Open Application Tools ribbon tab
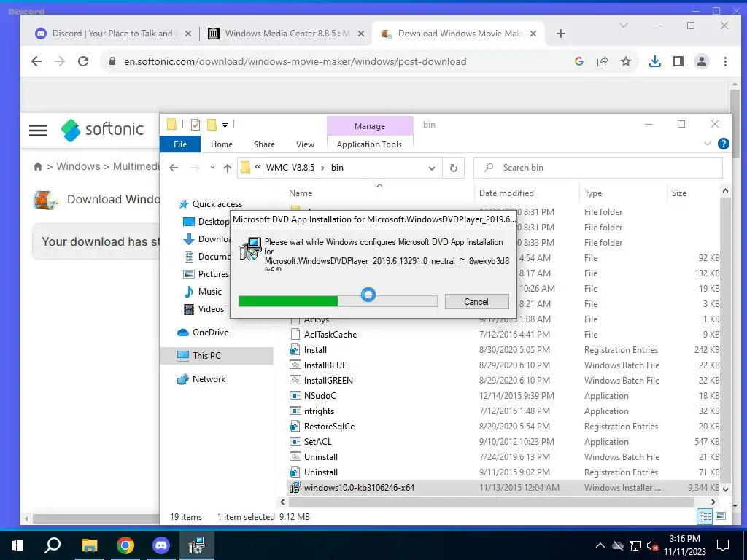The height and width of the screenshot is (560, 747). (x=369, y=144)
